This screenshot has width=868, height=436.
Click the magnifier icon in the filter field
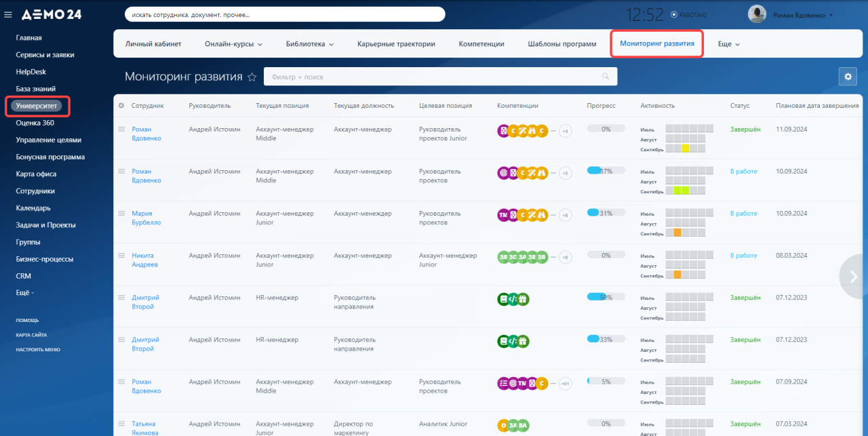(x=606, y=77)
